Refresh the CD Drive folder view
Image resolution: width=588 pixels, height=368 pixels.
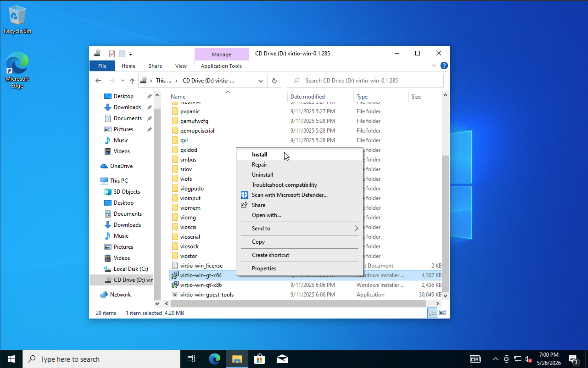274,81
